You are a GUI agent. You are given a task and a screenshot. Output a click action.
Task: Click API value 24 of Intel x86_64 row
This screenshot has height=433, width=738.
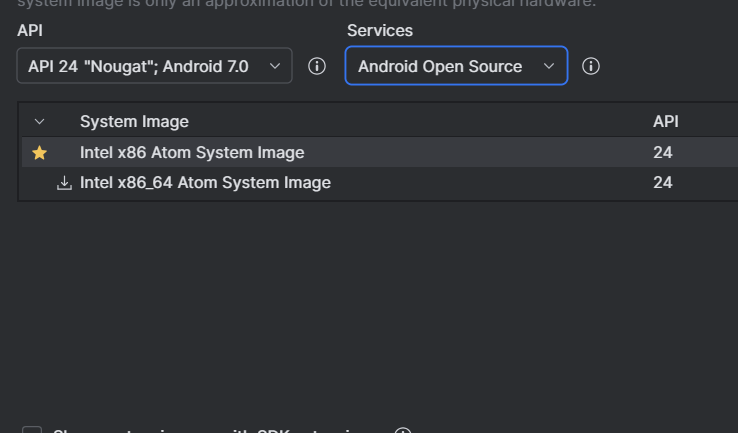pos(663,183)
